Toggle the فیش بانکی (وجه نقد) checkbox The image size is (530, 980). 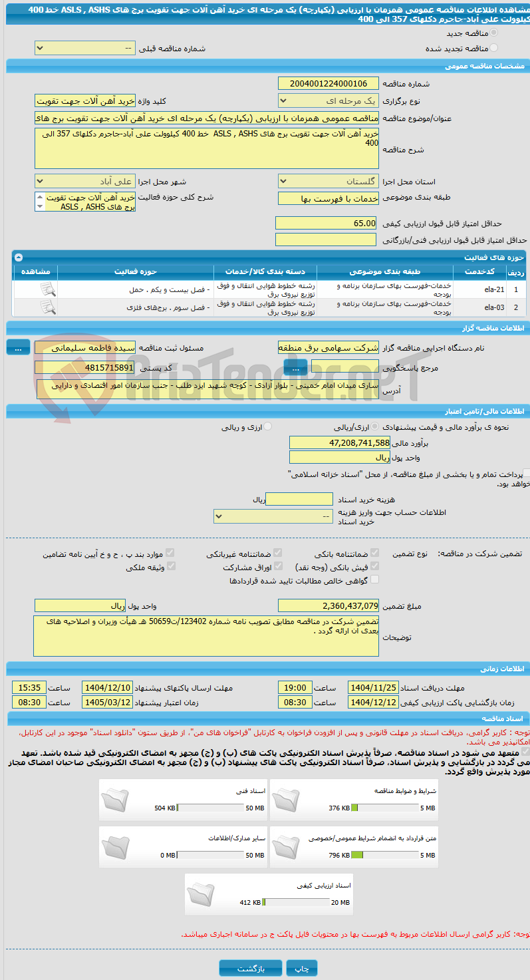click(x=375, y=567)
